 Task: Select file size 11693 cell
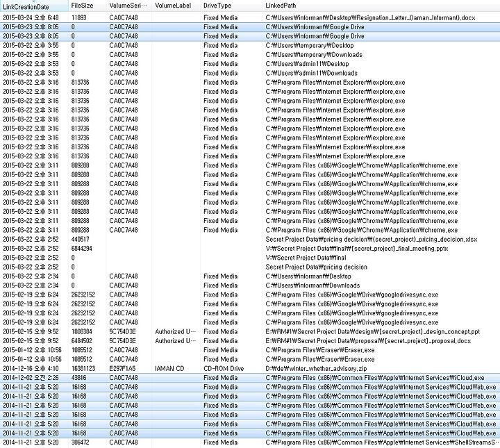[x=78, y=18]
